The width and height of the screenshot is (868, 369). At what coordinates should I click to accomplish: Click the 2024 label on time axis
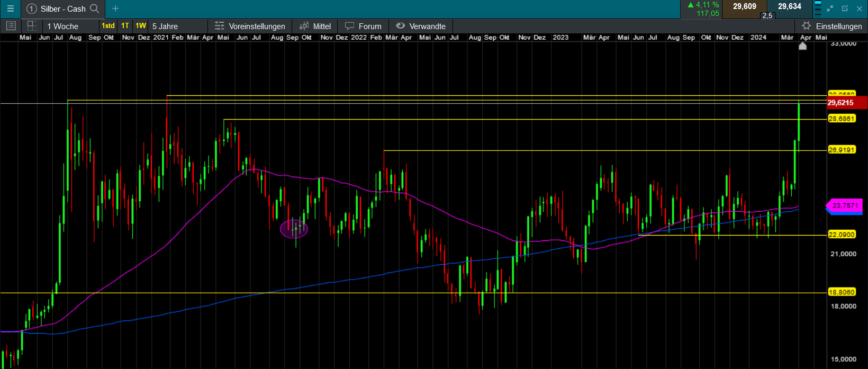(x=758, y=38)
